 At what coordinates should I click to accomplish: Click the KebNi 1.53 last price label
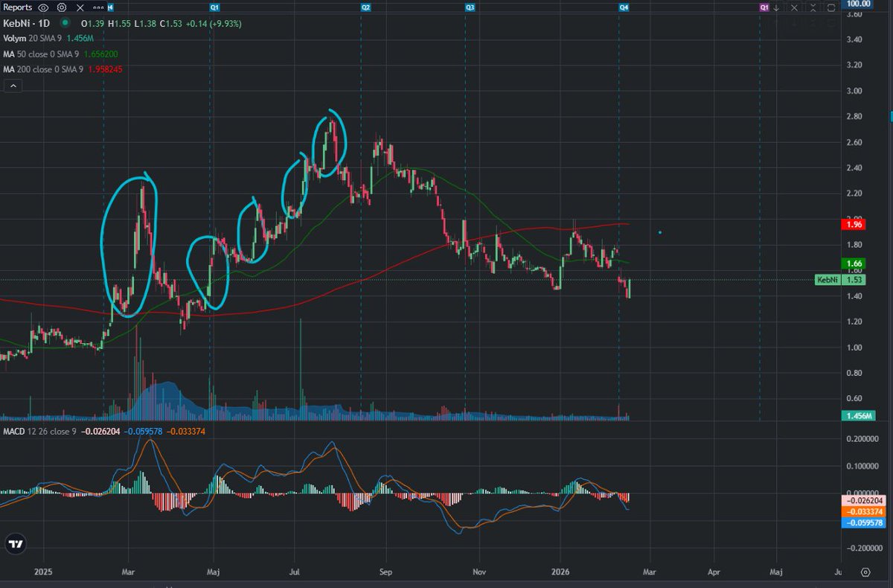pyautogui.click(x=841, y=280)
